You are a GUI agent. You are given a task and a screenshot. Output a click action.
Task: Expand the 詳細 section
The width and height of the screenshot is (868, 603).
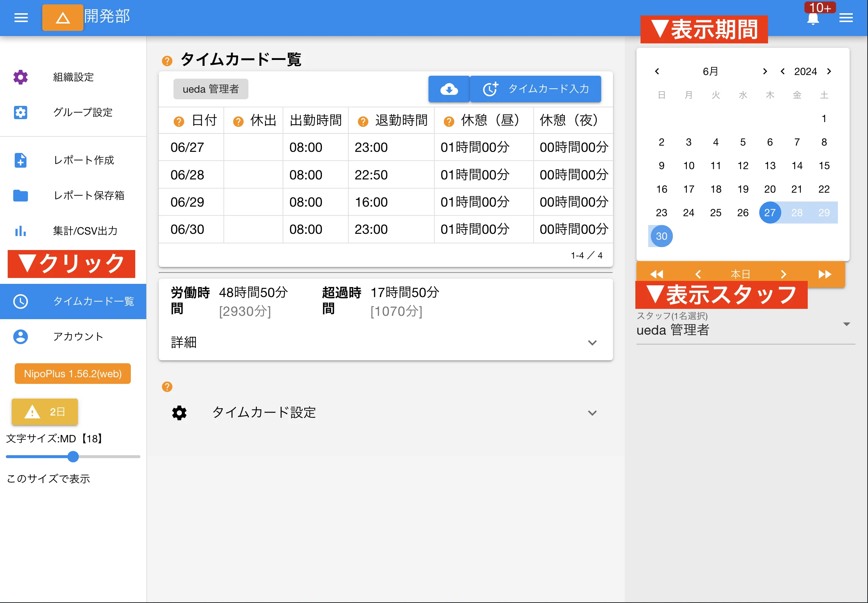click(x=592, y=343)
